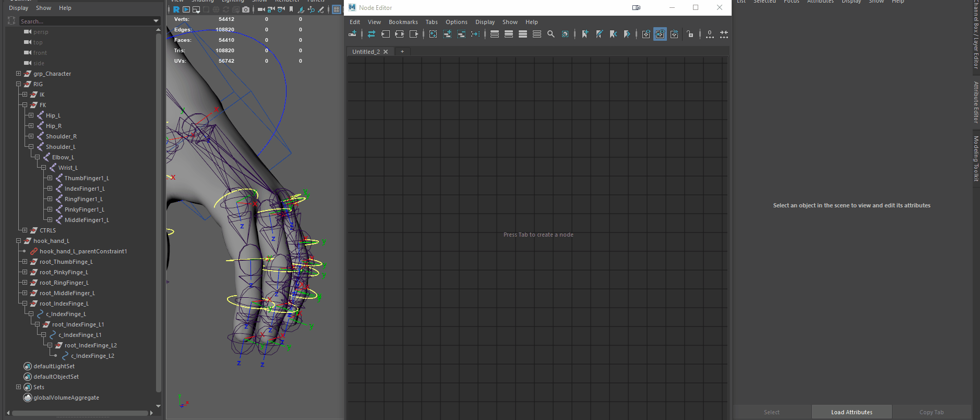Click the blue play icon in viewport toolbar
Image resolution: width=980 pixels, height=420 pixels.
click(186, 9)
